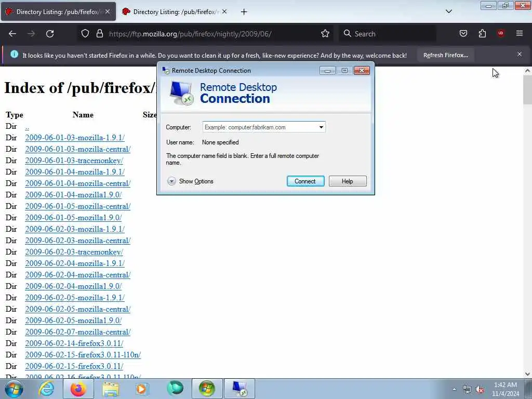
Task: Click the address bar URL
Action: [190, 34]
